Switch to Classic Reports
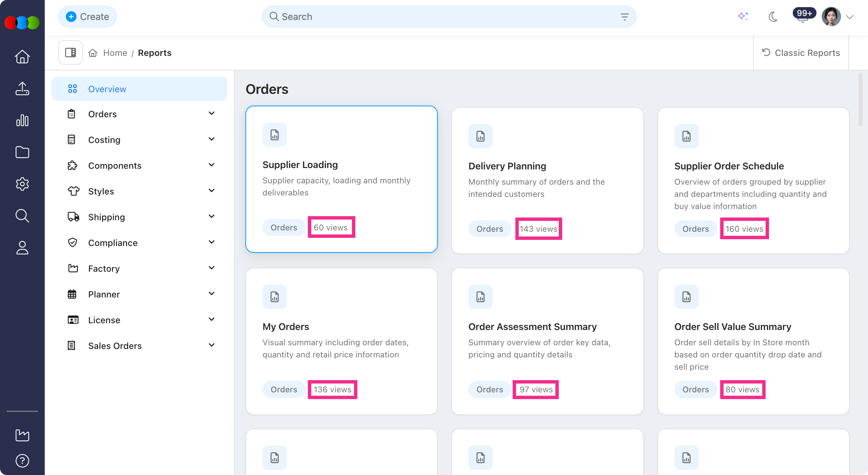The width and height of the screenshot is (868, 475). tap(801, 53)
